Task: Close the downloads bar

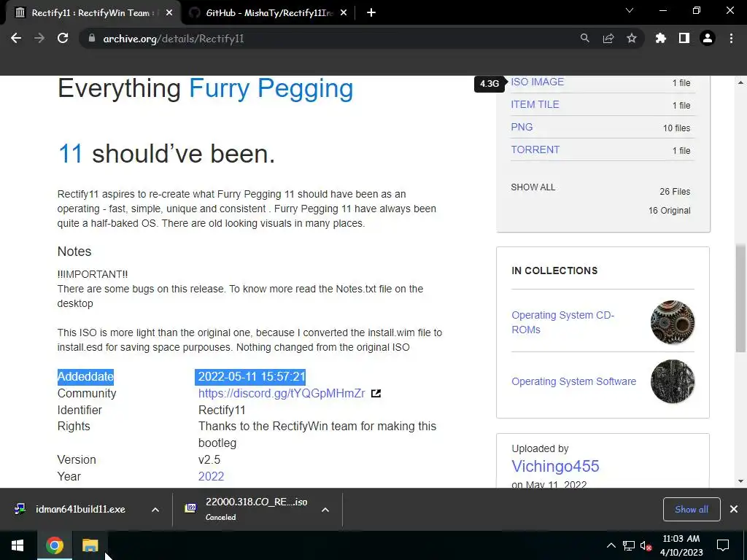Action: (x=734, y=510)
